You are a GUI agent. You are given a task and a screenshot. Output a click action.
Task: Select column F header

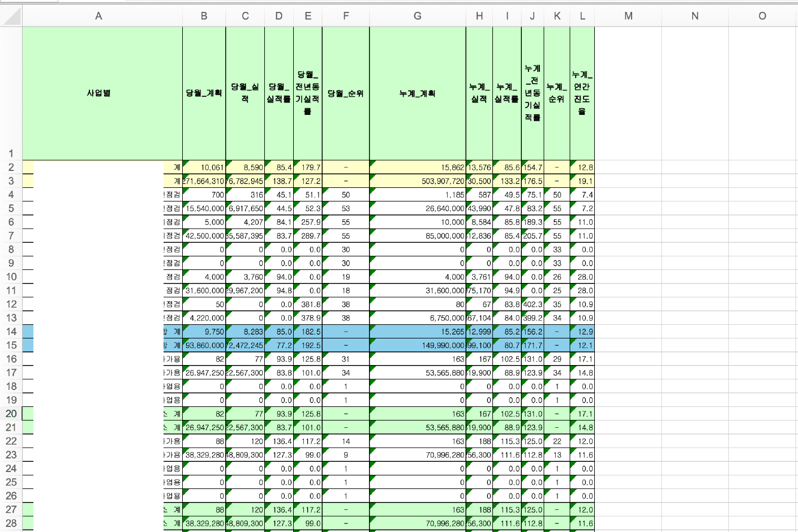pyautogui.click(x=346, y=16)
